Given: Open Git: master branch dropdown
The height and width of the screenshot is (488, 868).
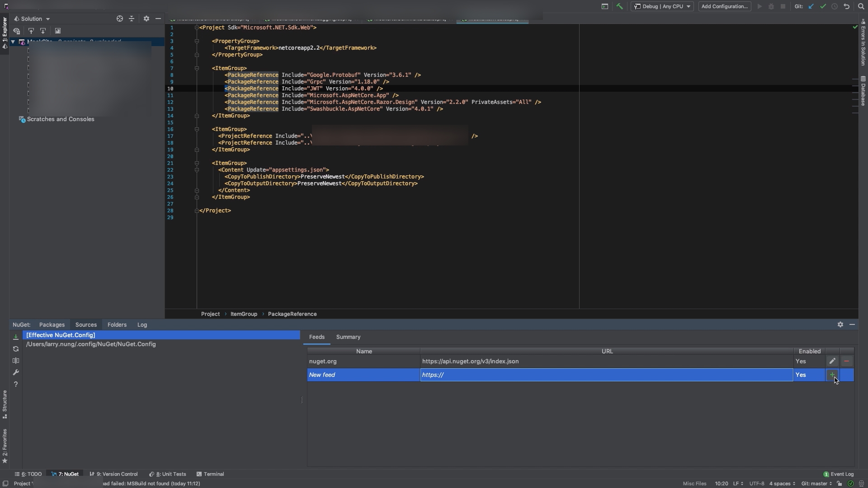Looking at the screenshot, I should (816, 483).
